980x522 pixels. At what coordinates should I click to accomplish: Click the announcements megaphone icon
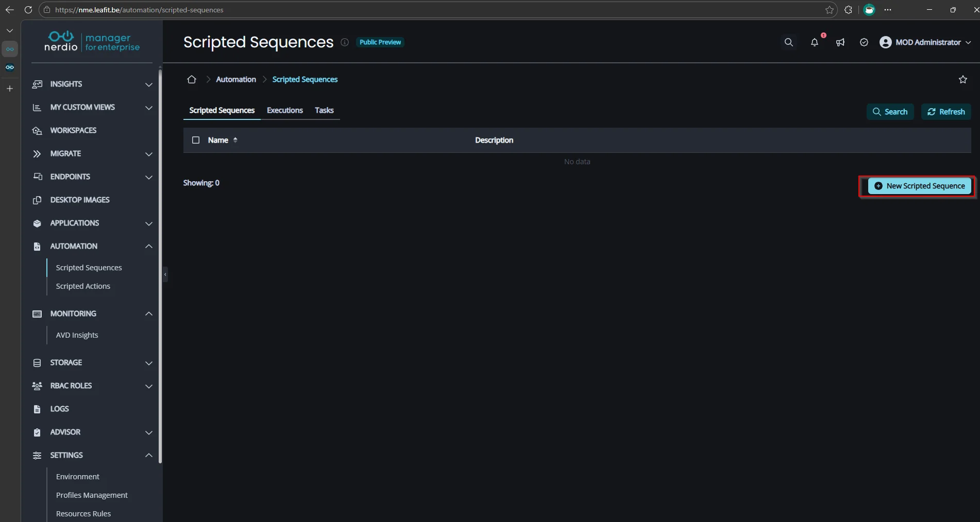(840, 43)
